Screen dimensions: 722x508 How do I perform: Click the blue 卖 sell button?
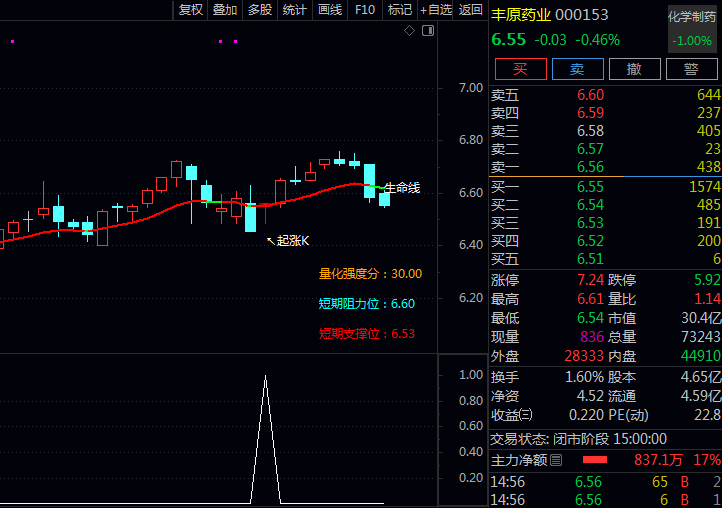pyautogui.click(x=577, y=69)
